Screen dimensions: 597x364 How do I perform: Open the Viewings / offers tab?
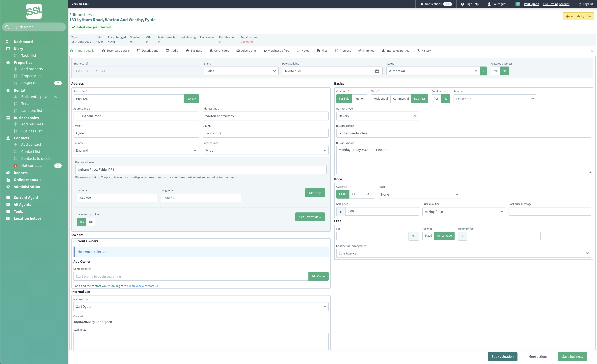pos(276,51)
